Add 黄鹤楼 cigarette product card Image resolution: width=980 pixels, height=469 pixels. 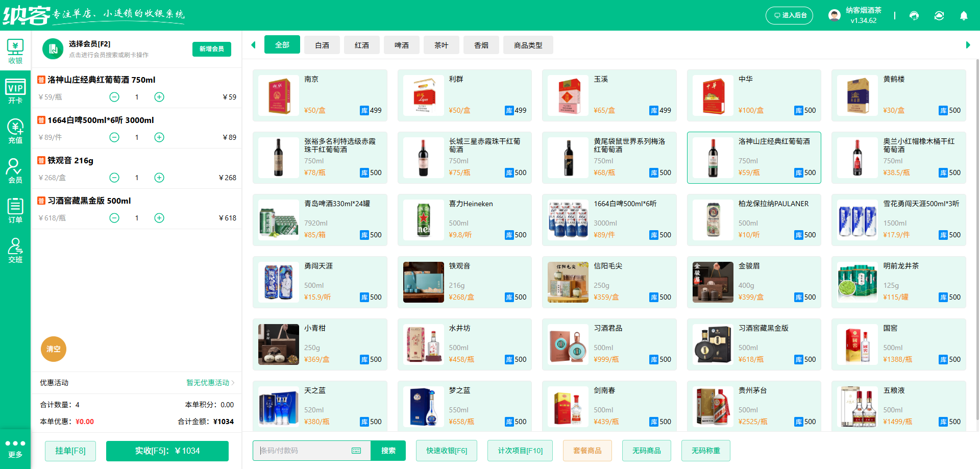(x=899, y=95)
